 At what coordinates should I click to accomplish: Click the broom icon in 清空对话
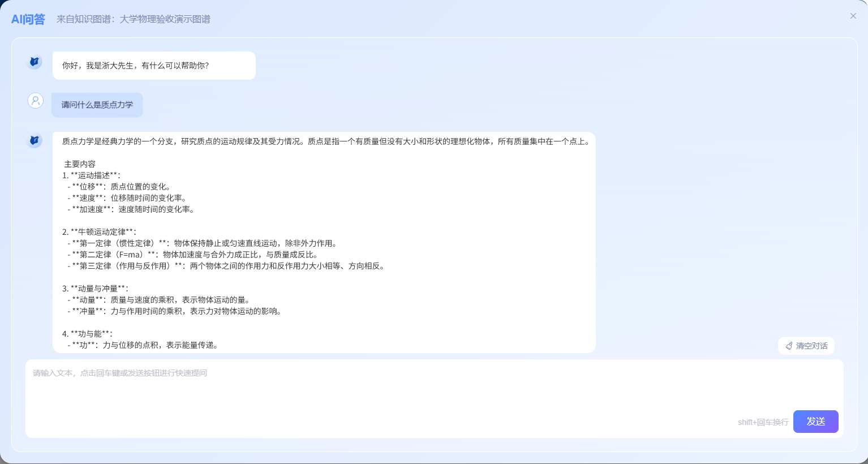coord(789,346)
